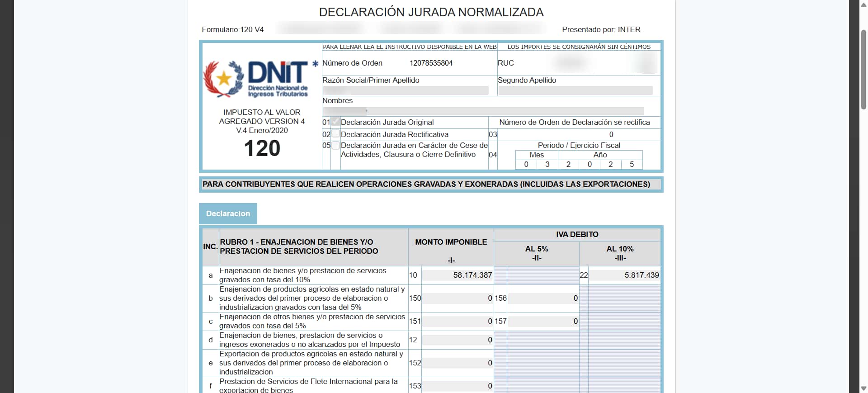
Task: Click field 156 IVA 5% value
Action: 543,298
